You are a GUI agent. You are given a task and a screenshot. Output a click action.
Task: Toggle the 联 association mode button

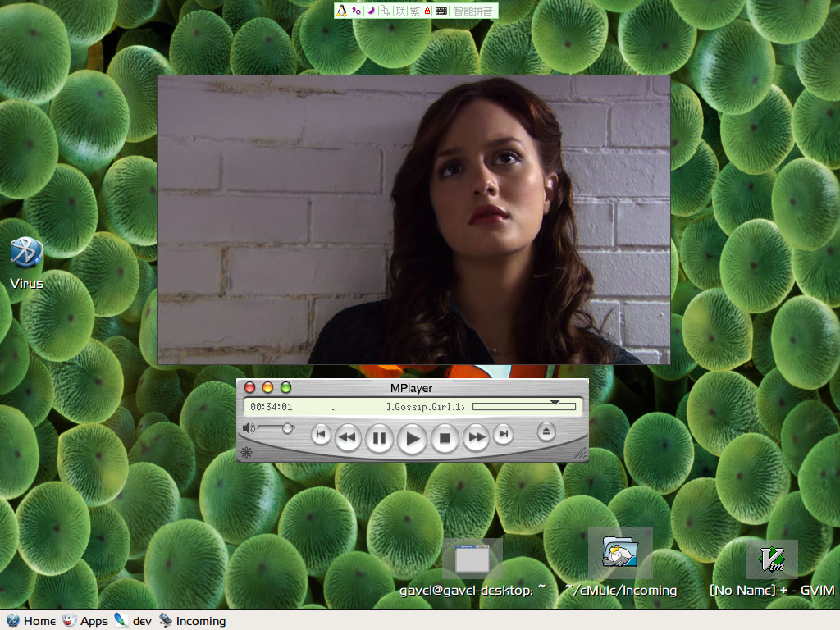(x=400, y=11)
